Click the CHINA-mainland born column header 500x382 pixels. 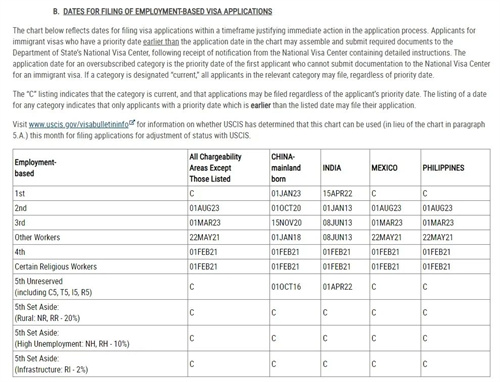click(286, 168)
